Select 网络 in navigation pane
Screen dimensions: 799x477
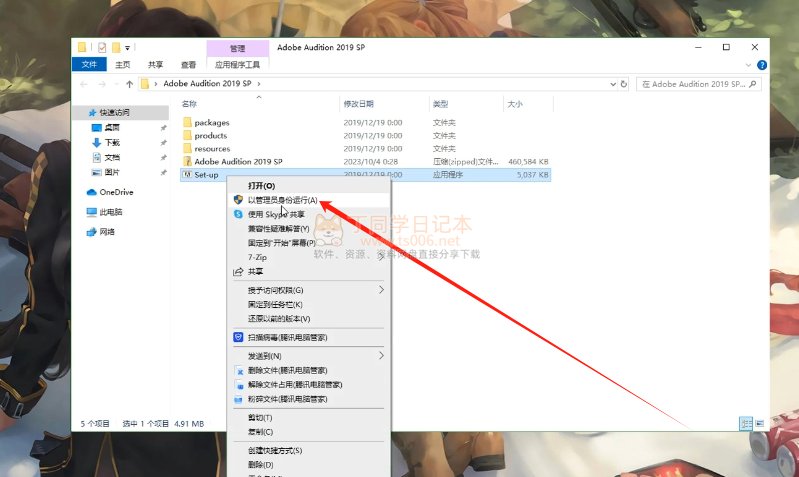tap(107, 232)
